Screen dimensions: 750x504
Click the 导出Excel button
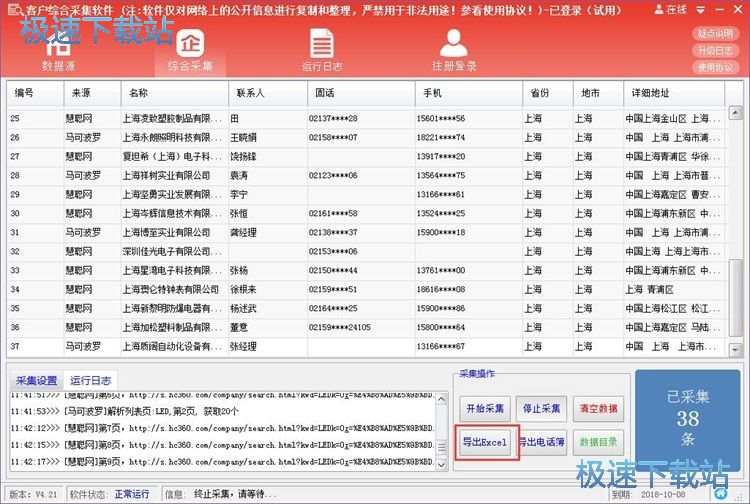click(485, 442)
